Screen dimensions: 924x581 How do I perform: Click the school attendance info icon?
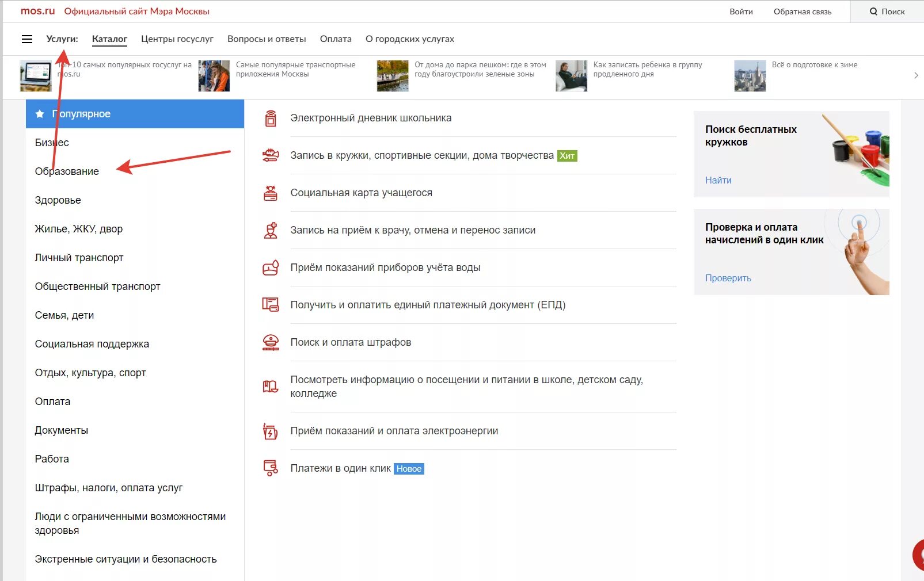coord(271,387)
